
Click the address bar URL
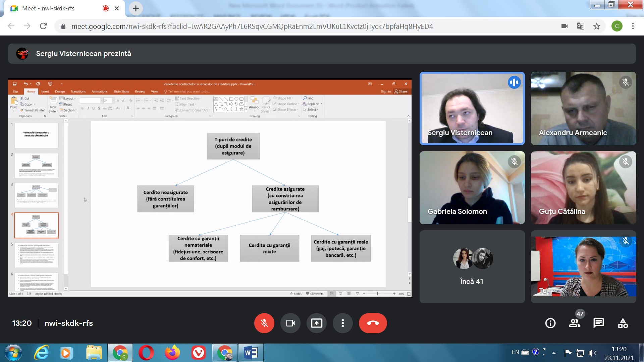(x=252, y=26)
